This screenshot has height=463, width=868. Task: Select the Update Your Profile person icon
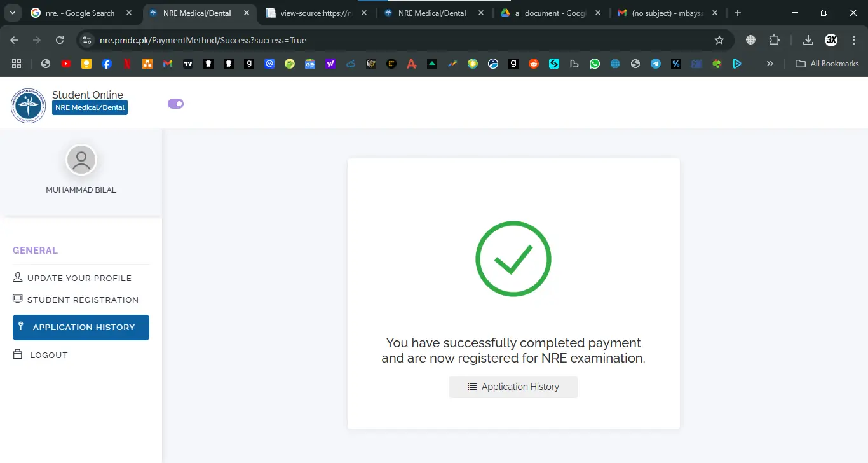coord(17,277)
